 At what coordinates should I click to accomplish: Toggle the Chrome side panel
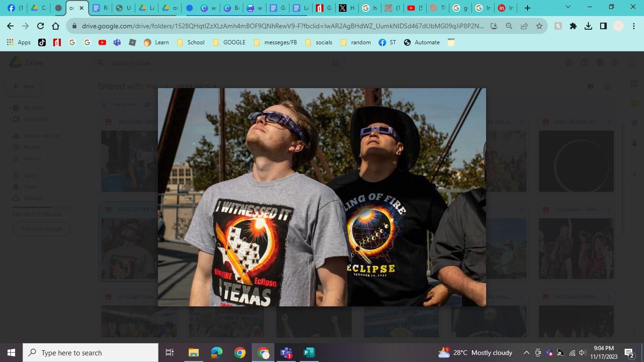(603, 26)
